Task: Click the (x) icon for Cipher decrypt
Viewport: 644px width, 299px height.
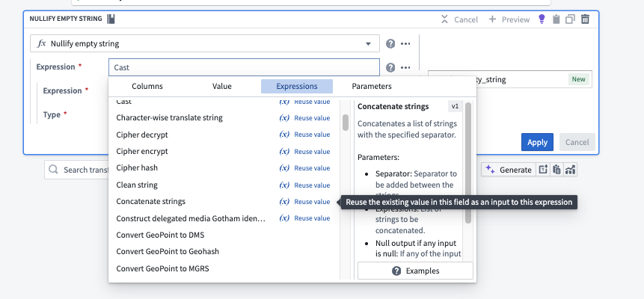Action: (284, 135)
